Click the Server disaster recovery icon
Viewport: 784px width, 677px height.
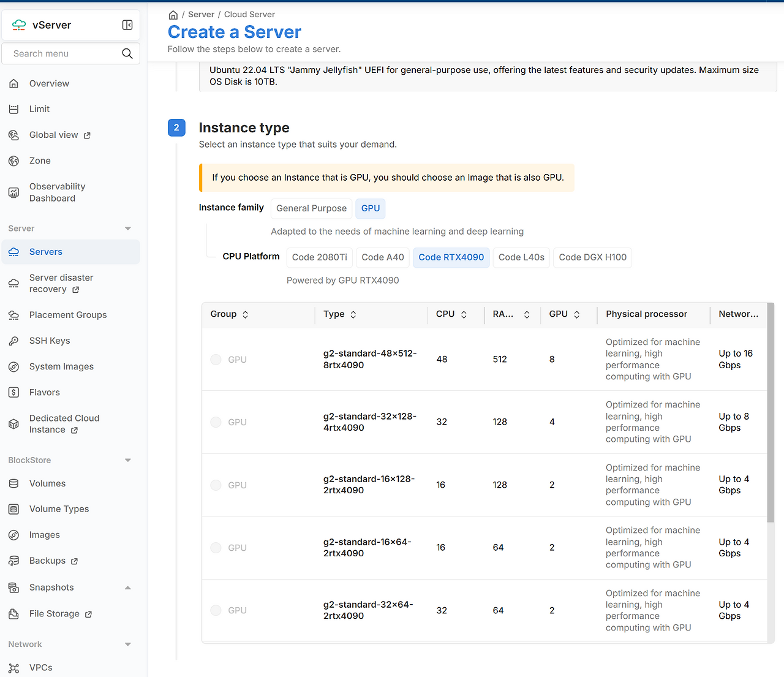click(13, 284)
